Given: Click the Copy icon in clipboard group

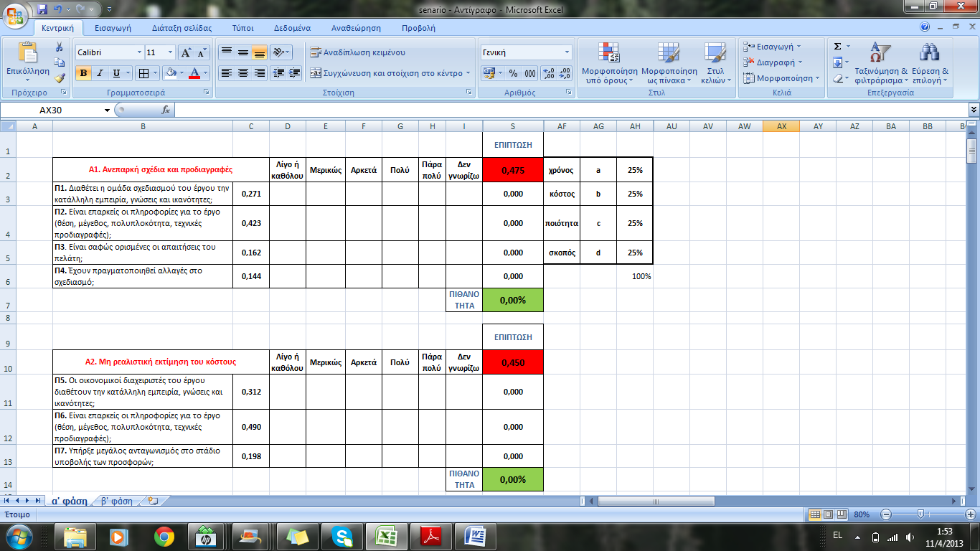Looking at the screenshot, I should [60, 63].
